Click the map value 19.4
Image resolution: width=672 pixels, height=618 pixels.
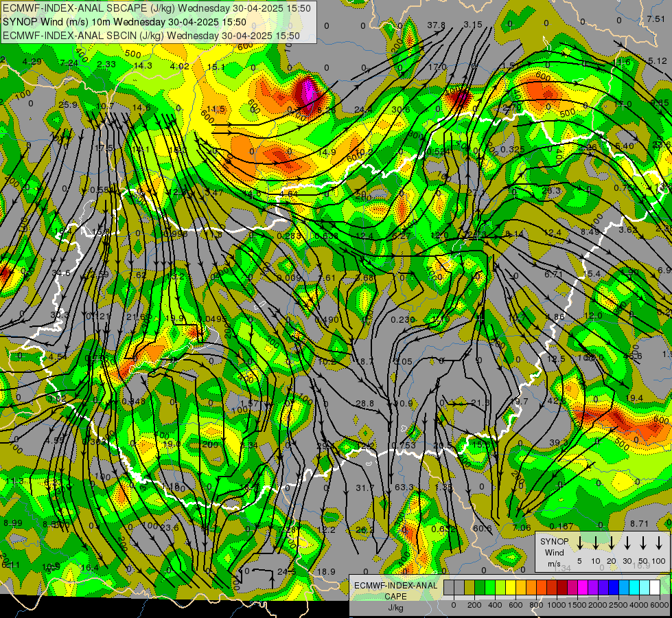click(634, 398)
